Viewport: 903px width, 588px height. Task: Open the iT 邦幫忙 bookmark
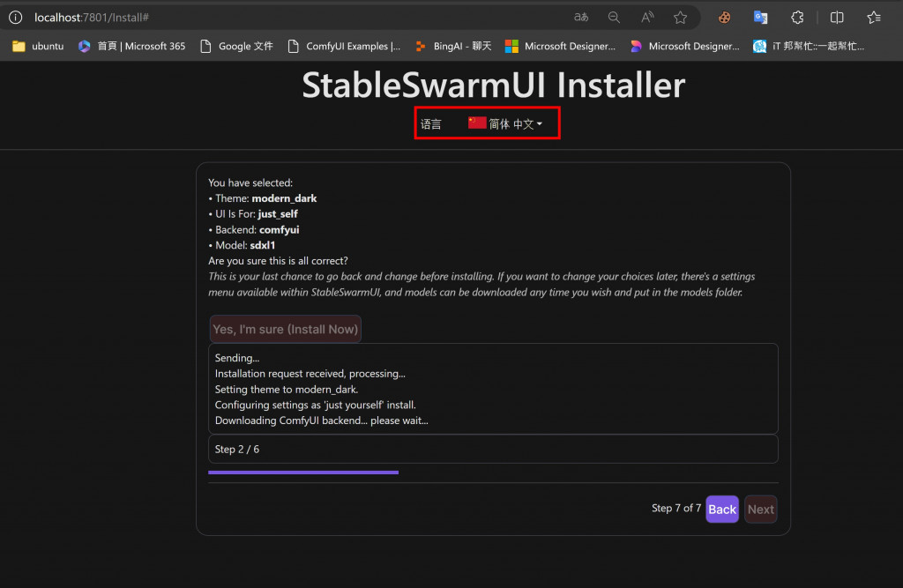[809, 46]
